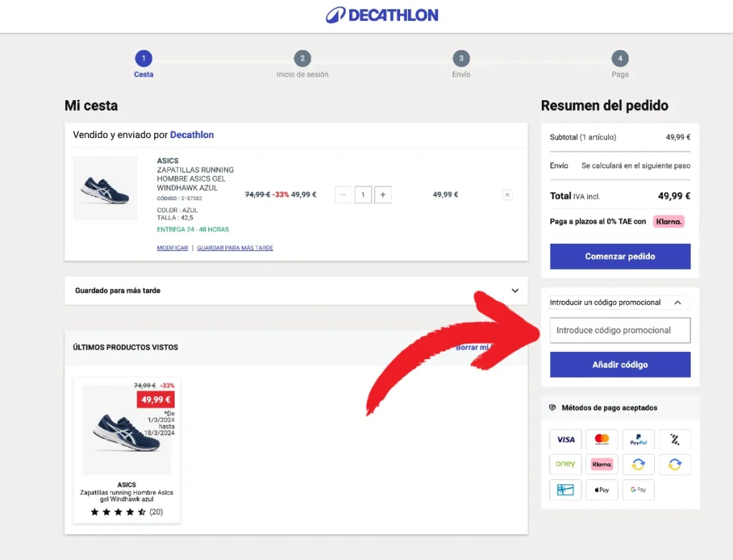Select the Google Pay icon

[638, 490]
